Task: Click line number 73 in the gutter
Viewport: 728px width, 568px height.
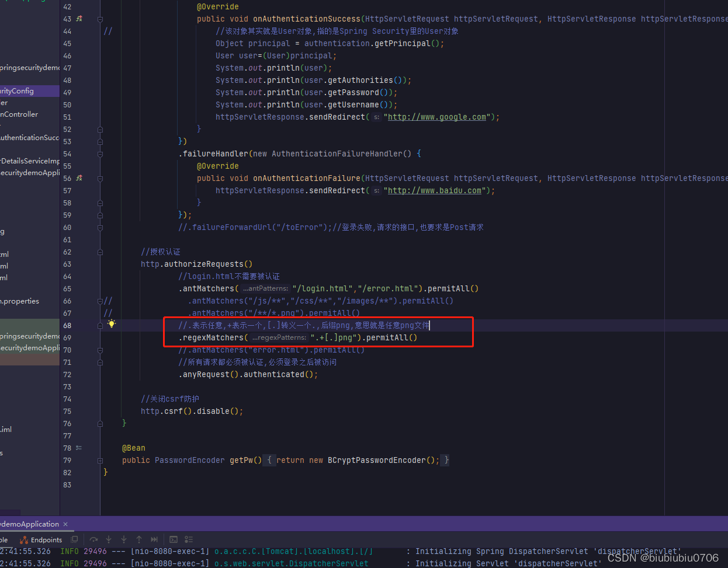Action: (67, 386)
